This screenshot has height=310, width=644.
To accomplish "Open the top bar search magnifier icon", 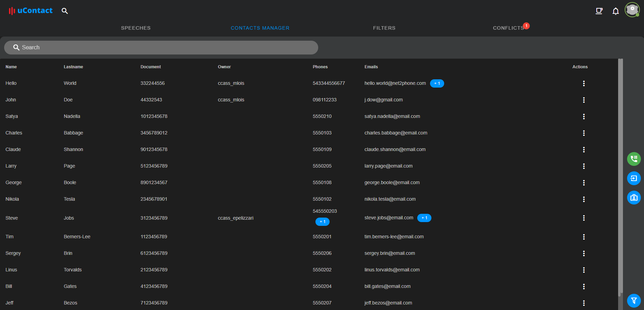I will (65, 11).
